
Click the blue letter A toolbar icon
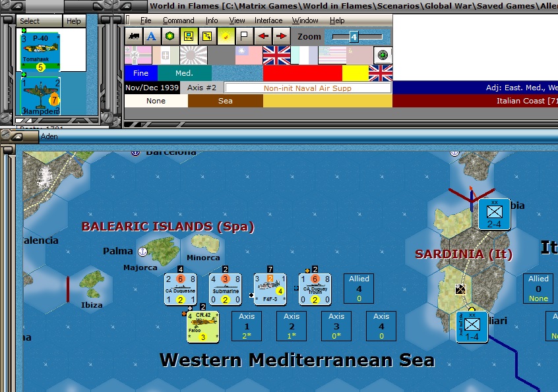point(152,36)
